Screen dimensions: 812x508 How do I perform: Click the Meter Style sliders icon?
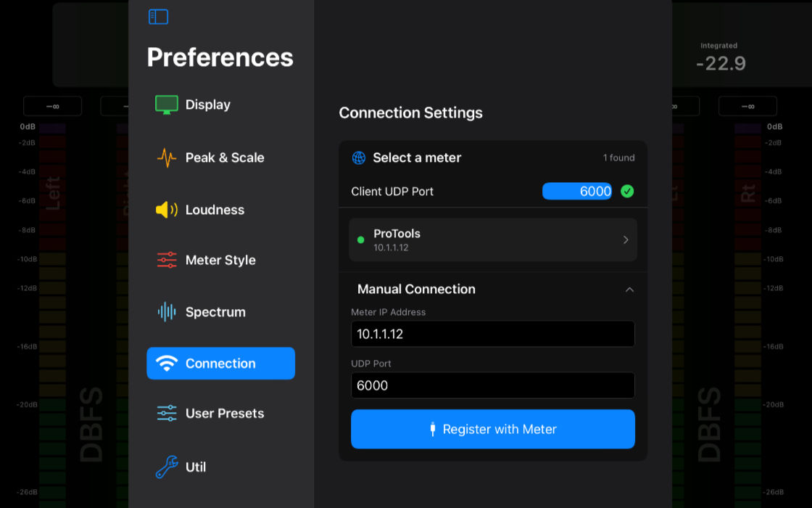click(167, 260)
